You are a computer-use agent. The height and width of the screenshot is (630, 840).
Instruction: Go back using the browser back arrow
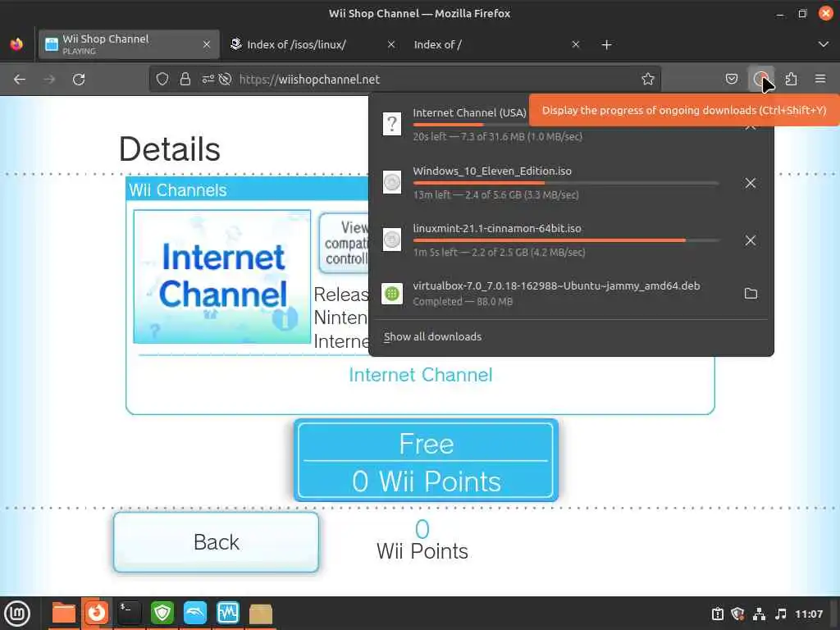20,80
